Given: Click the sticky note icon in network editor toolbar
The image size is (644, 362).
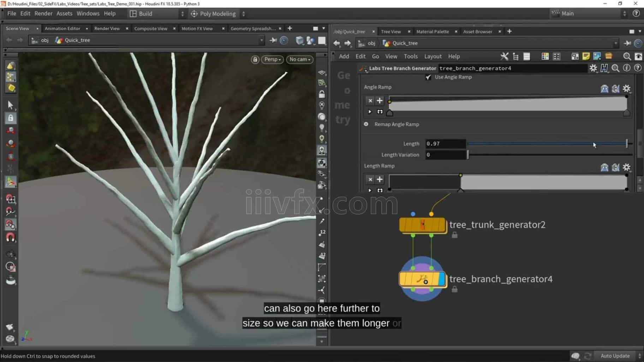Looking at the screenshot, I should pyautogui.click(x=586, y=56).
